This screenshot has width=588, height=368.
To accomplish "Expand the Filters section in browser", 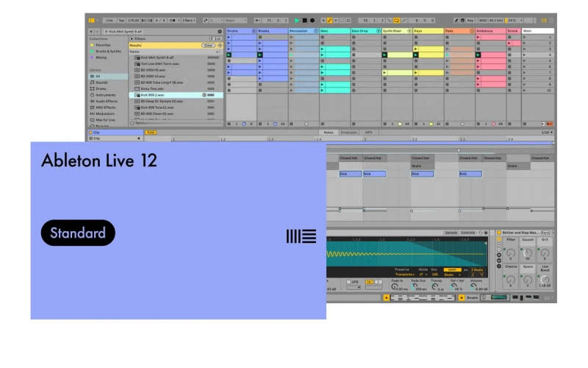I will tap(132, 39).
